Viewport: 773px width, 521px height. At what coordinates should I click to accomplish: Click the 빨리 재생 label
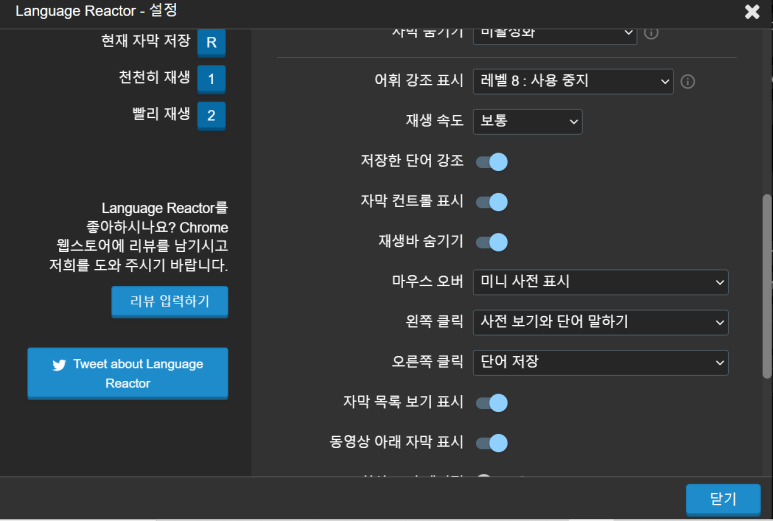pos(161,114)
